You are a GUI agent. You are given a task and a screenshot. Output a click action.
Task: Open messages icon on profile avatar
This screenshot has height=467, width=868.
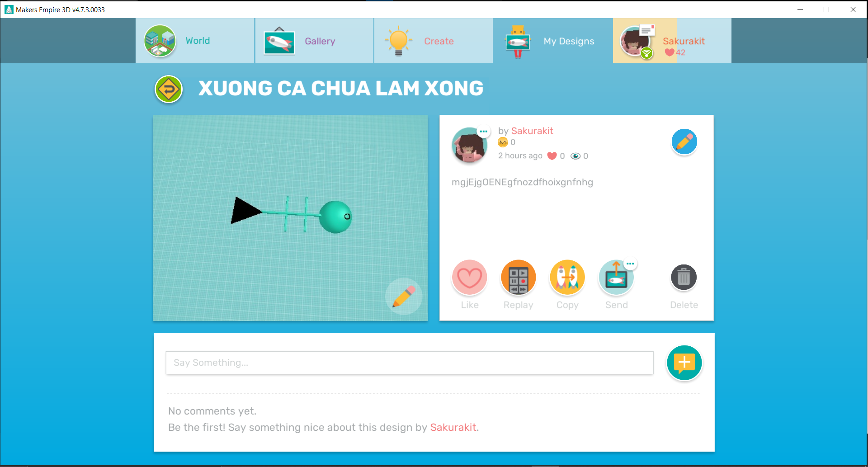tap(647, 30)
